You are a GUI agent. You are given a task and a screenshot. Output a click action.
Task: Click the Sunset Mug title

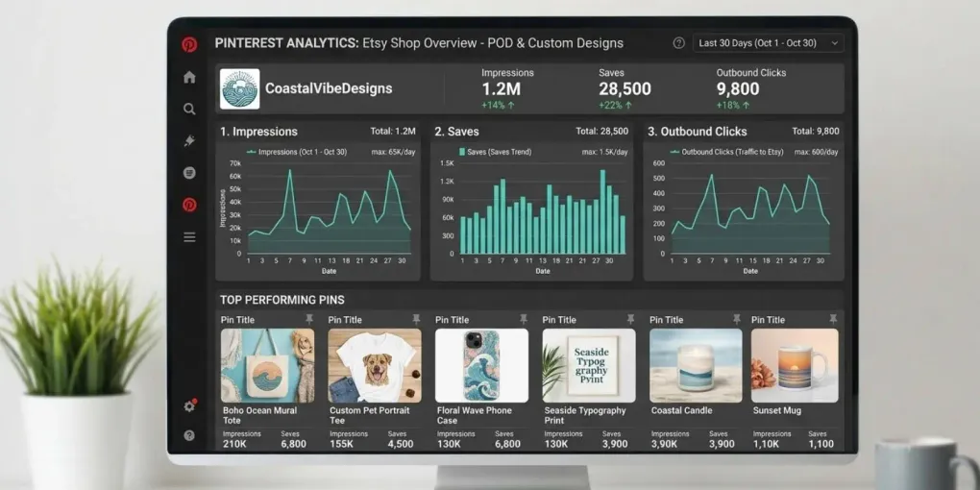coord(777,410)
